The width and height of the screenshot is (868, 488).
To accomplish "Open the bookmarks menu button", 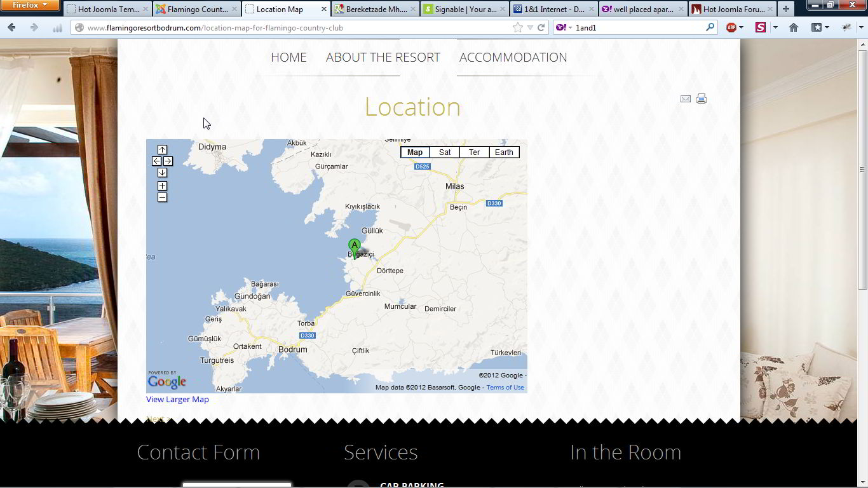I will [x=820, y=27].
